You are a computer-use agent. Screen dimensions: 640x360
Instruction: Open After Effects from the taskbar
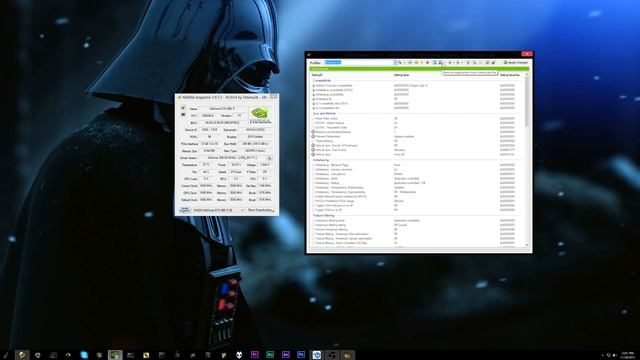pyautogui.click(x=286, y=355)
